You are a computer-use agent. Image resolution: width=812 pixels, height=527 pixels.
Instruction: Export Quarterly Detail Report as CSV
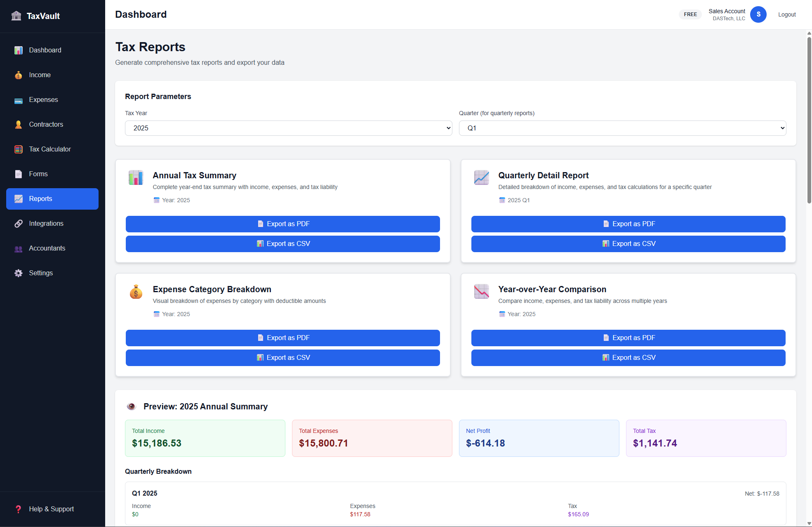pos(628,243)
